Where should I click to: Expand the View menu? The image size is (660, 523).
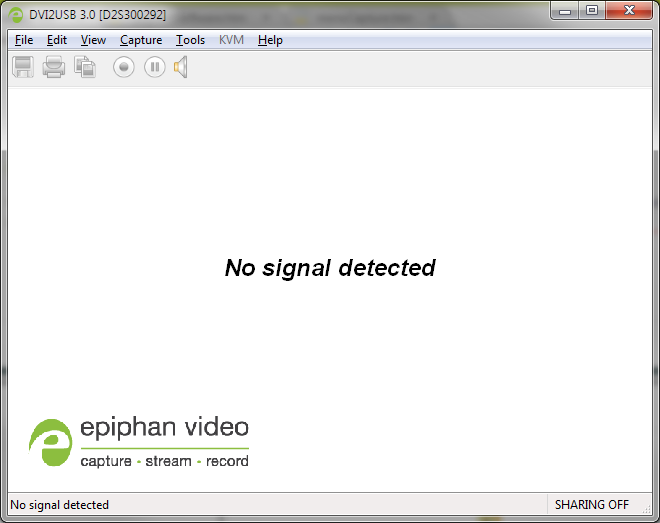93,40
